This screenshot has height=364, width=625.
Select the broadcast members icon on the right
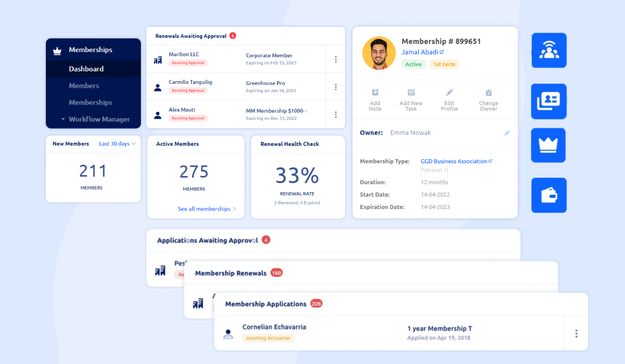(x=548, y=50)
